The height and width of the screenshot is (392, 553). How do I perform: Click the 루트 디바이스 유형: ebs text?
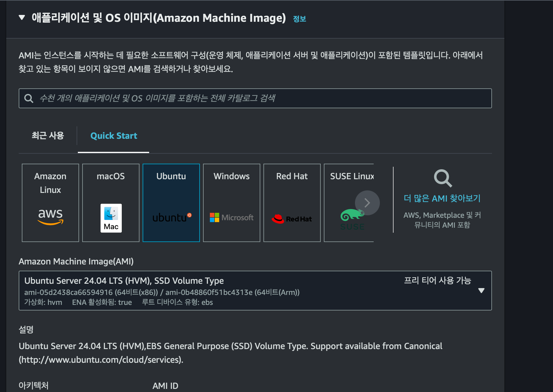[x=177, y=302]
